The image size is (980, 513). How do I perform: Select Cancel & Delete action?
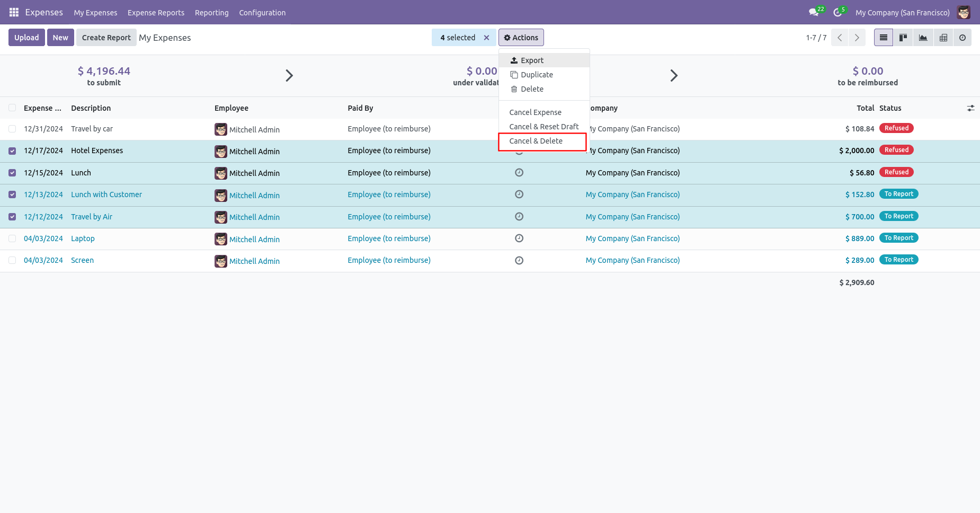point(544,141)
